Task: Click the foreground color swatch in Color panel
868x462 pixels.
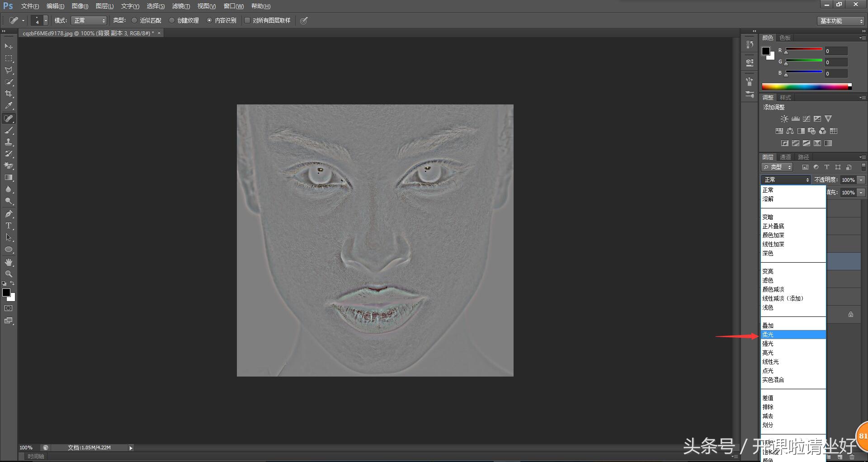Action: [766, 51]
